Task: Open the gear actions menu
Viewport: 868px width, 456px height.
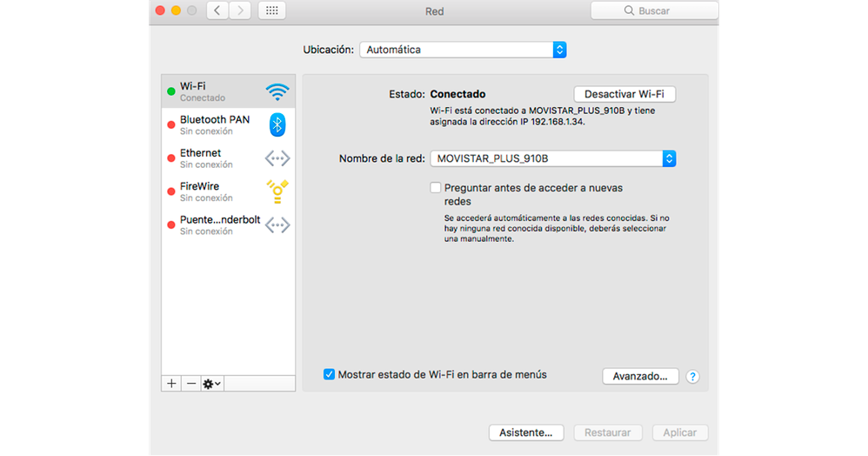Action: click(211, 383)
